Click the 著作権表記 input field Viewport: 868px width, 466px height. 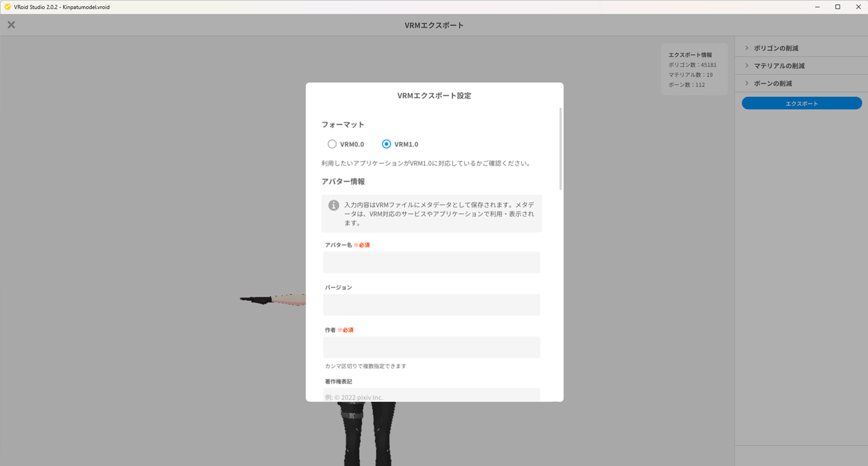click(x=432, y=395)
